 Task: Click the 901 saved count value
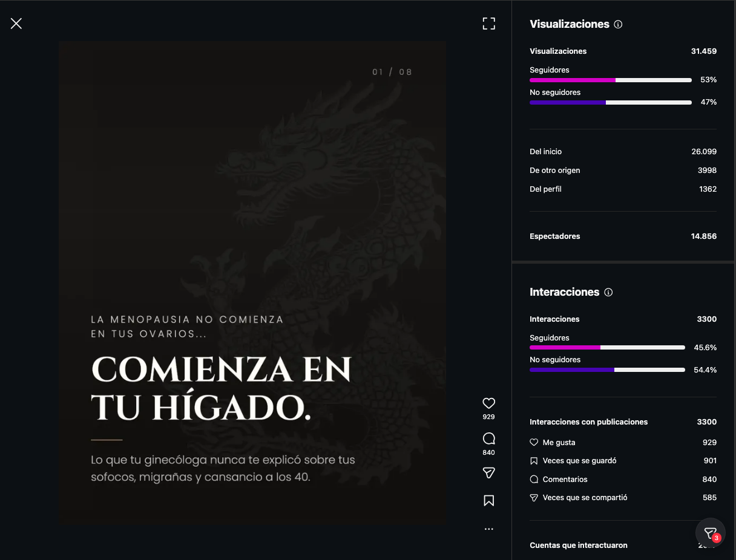coord(710,461)
